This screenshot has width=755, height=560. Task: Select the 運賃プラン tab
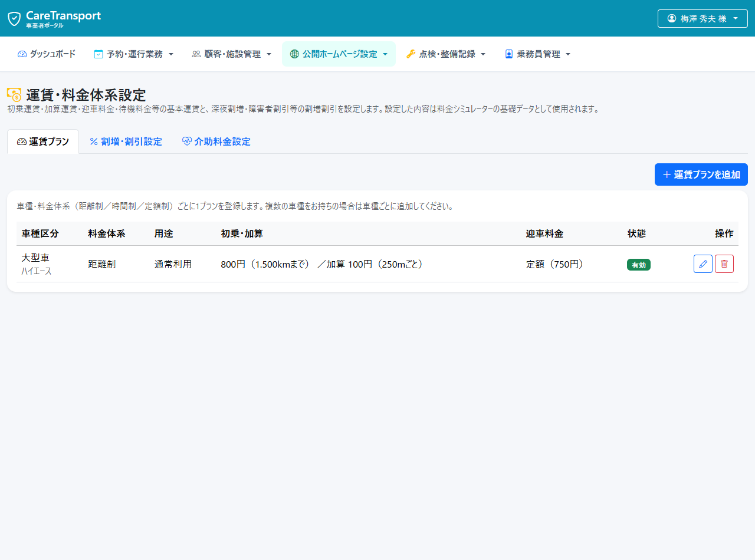point(43,141)
